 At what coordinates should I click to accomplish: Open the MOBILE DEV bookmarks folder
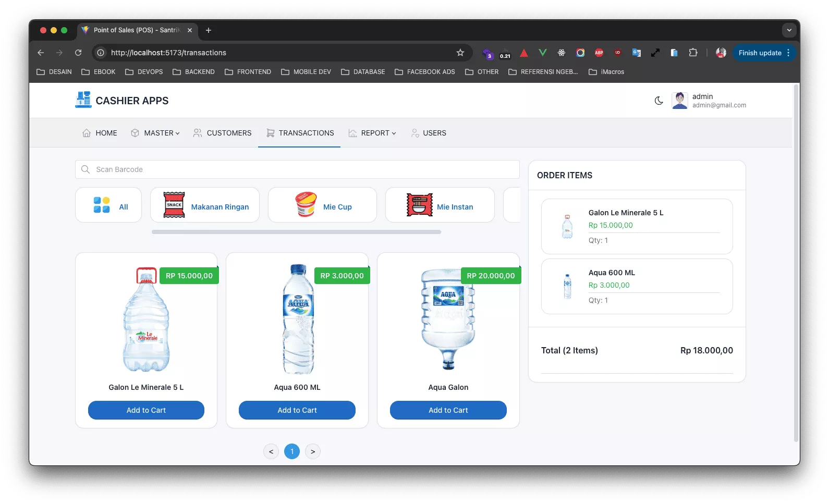306,72
